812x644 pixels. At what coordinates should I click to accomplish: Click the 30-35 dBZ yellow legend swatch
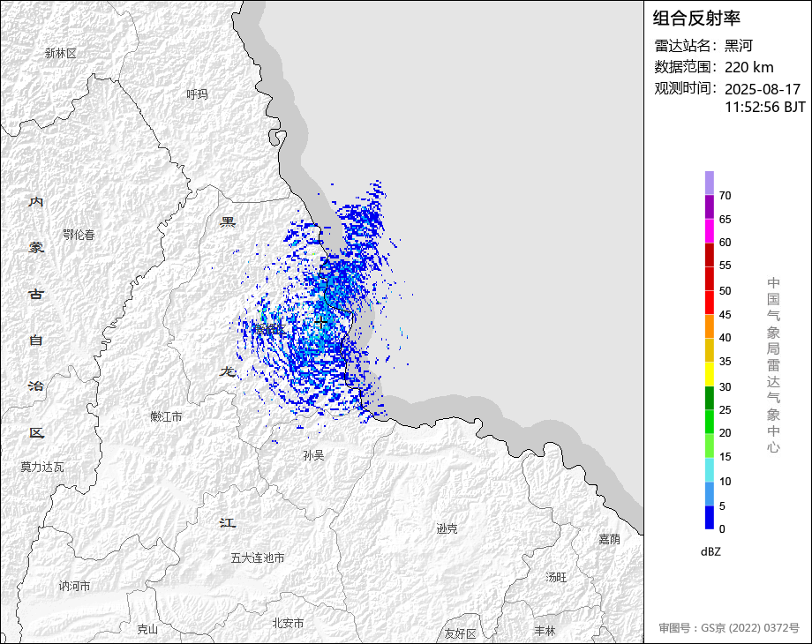(710, 374)
